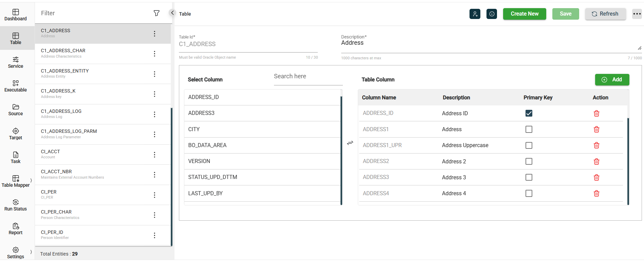Open the Executable sidebar section
The image size is (644, 262).
point(16,86)
